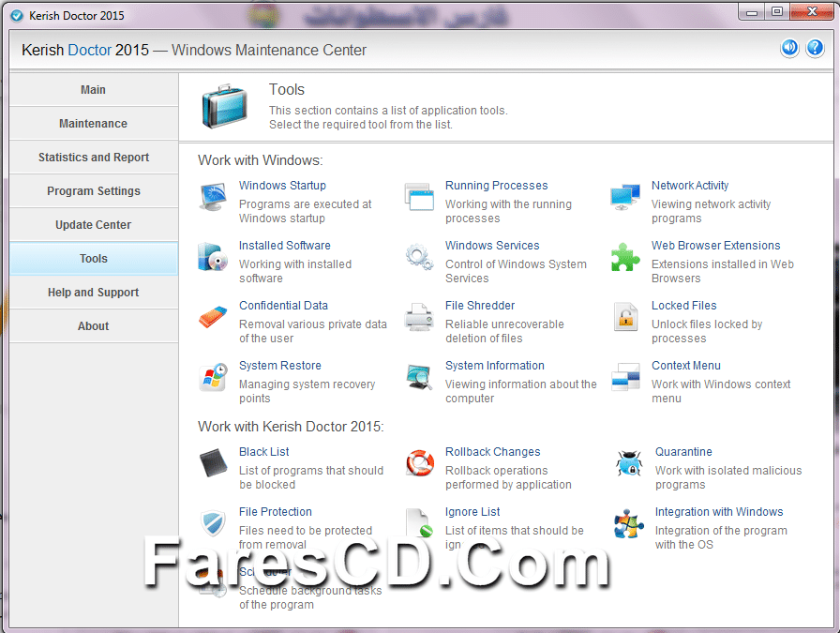
Task: Click the "Schedule background tasks of the program" text
Action: click(x=310, y=597)
